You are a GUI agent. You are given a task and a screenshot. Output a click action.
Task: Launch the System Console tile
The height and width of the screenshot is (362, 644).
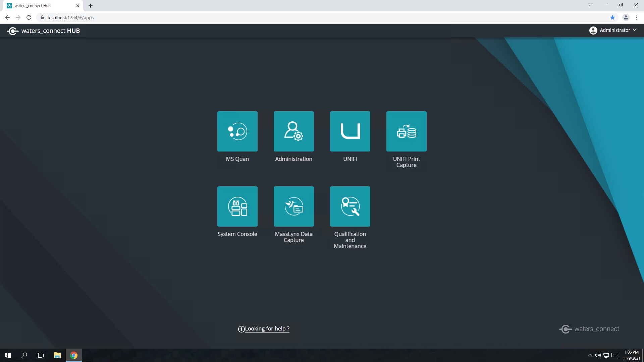pyautogui.click(x=237, y=206)
